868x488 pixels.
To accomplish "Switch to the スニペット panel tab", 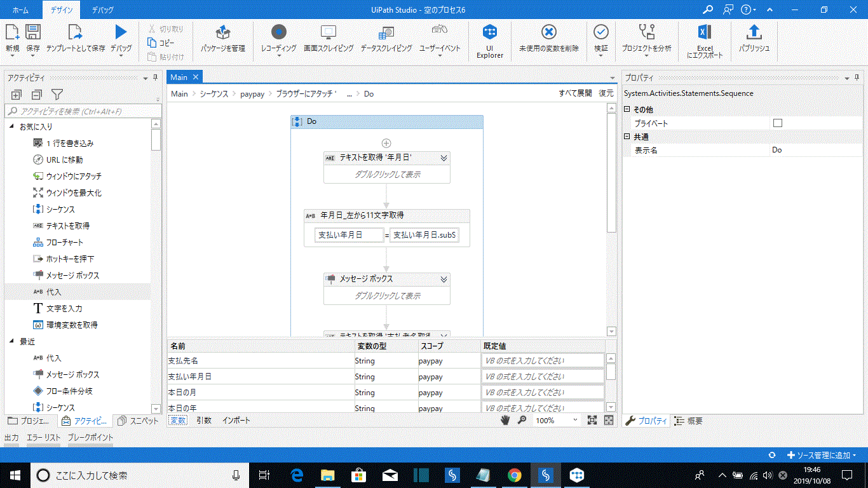I will (x=139, y=421).
